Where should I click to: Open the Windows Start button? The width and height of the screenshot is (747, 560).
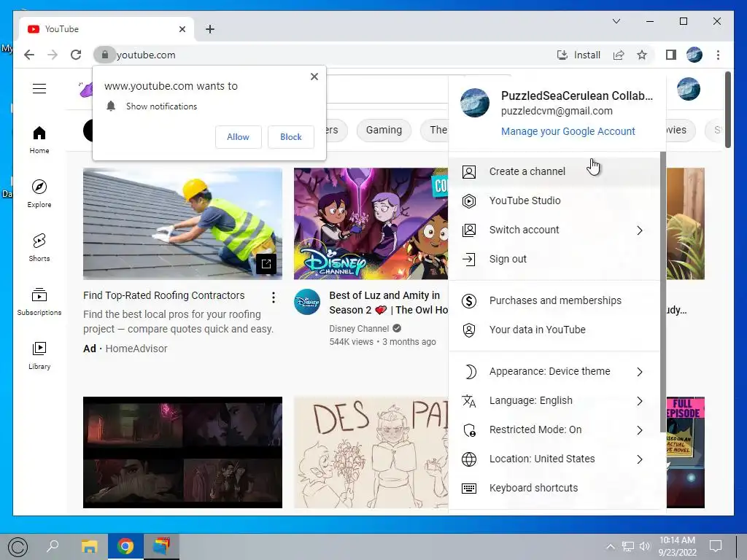18,547
